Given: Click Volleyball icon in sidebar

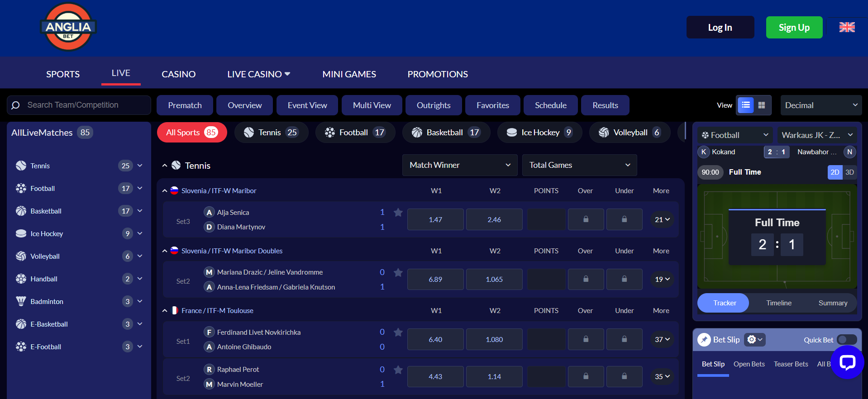Looking at the screenshot, I should click(x=21, y=256).
